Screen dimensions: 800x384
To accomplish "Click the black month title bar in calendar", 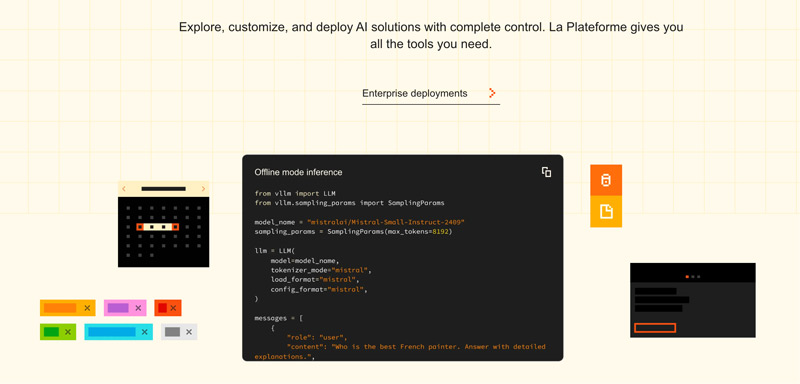I will coord(163,189).
